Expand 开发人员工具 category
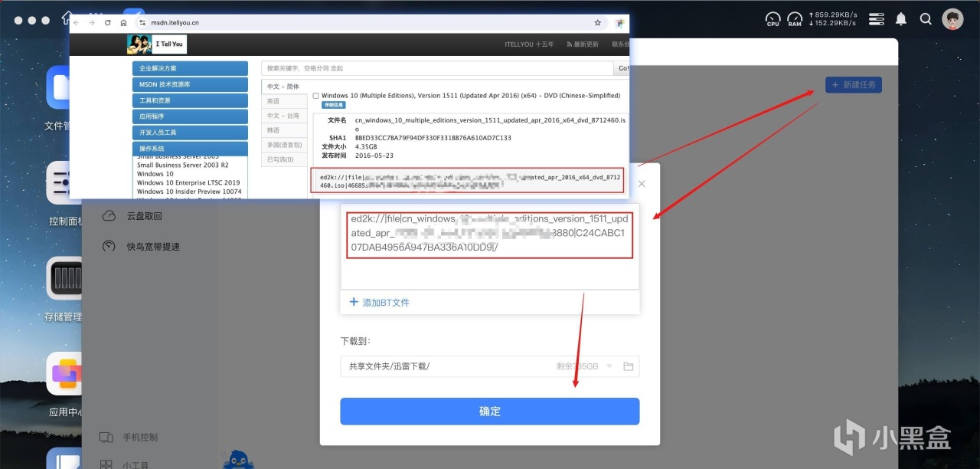This screenshot has width=980, height=469. tap(190, 133)
